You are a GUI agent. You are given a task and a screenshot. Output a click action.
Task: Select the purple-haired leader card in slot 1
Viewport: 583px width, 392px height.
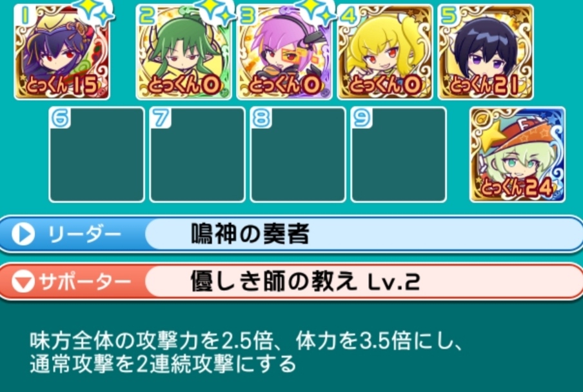pos(62,52)
